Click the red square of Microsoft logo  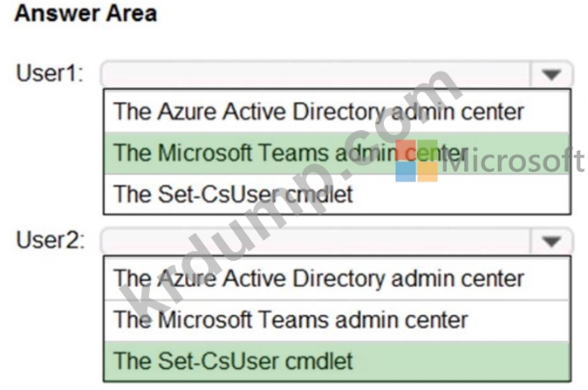coord(406,149)
